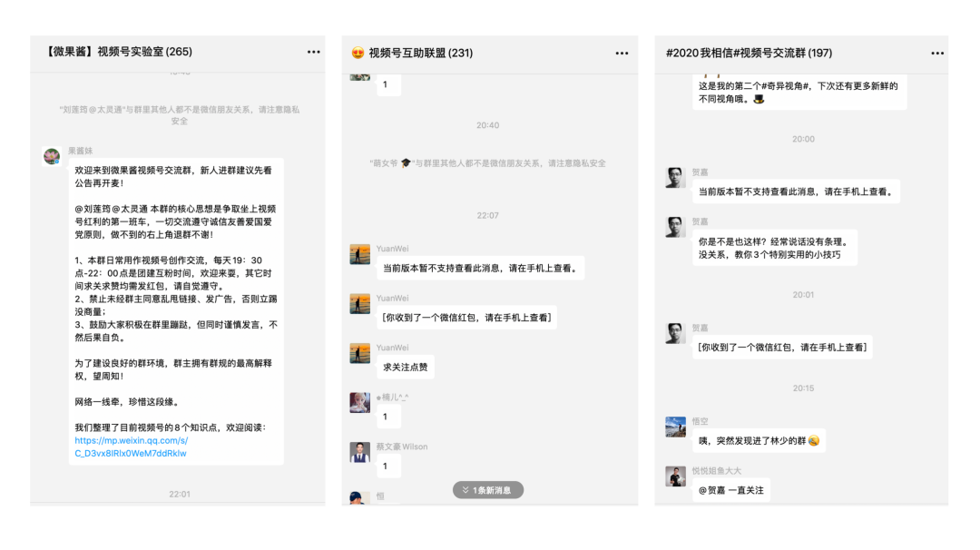Screen dimensions: 980x550
Task: Click YuanWei avatar beside 求关注点赞 message
Action: click(x=360, y=353)
